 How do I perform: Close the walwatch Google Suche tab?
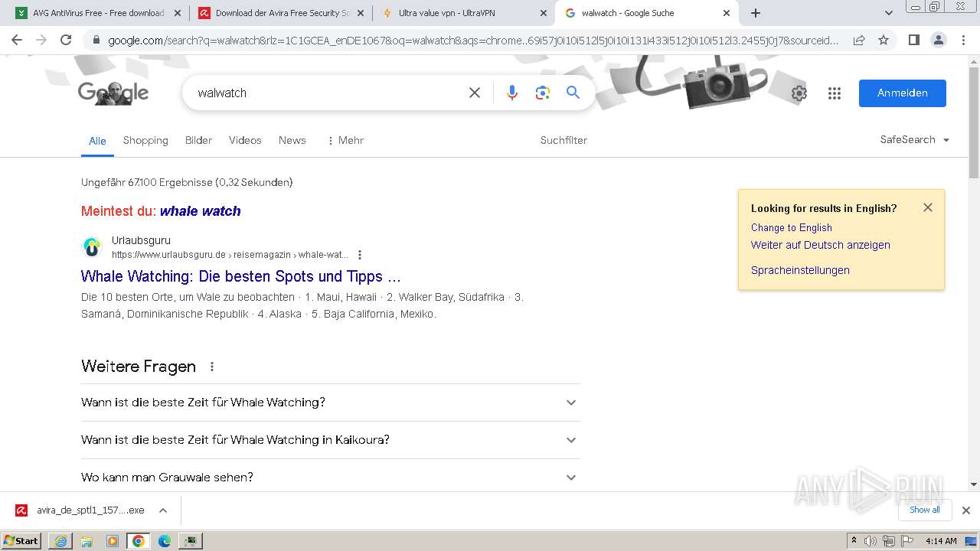pos(727,13)
